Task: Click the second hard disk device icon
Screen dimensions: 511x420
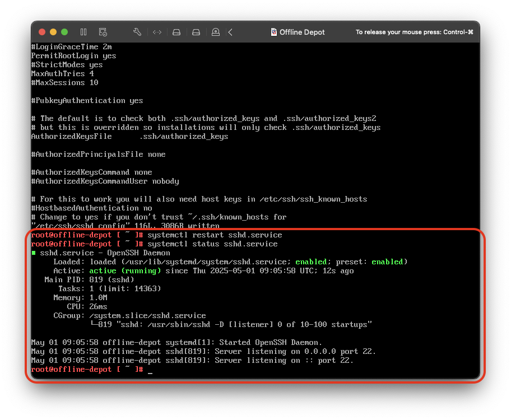Action: (196, 32)
